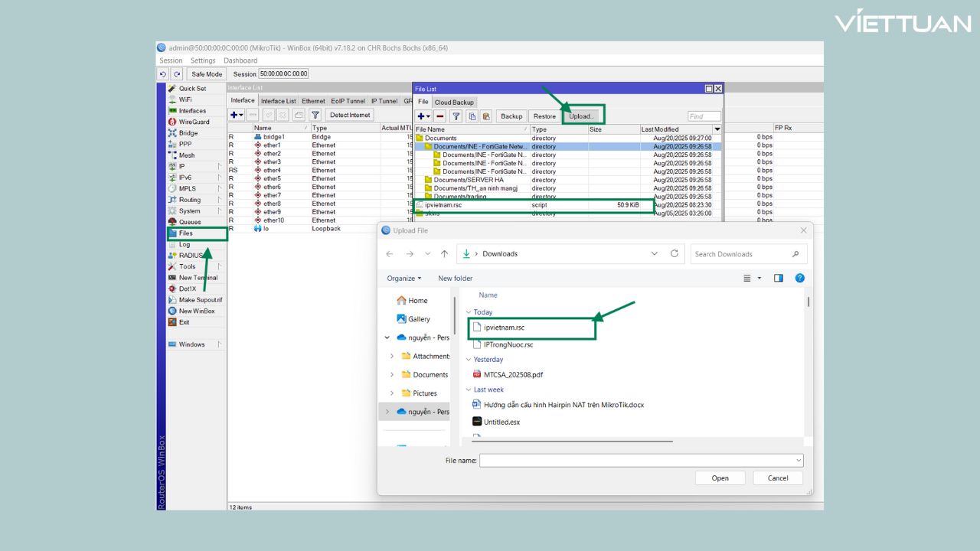
Task: Click the blue help icon in Upload dialog
Action: coord(799,279)
